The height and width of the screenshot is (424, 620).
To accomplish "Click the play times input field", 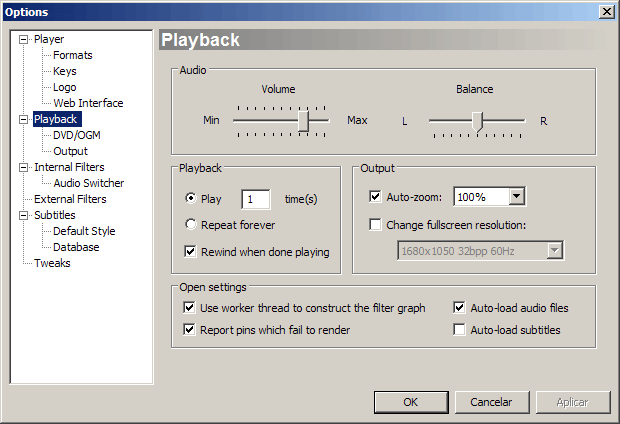I will 256,199.
